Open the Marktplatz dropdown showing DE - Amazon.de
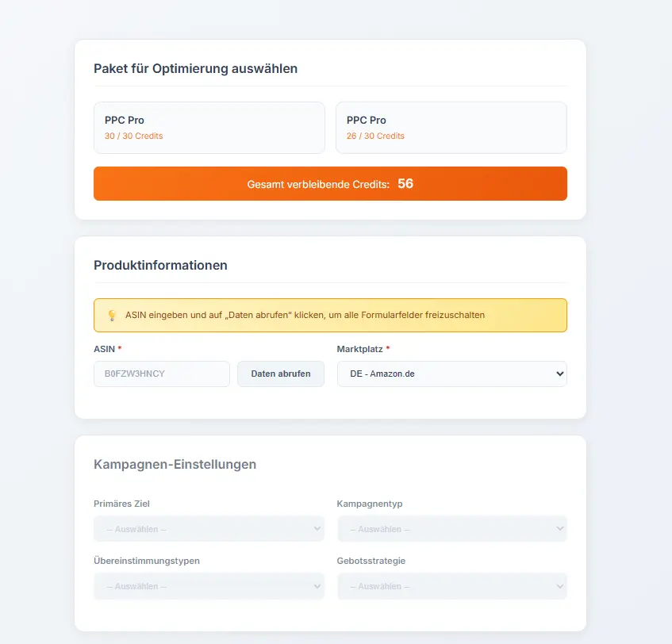The height and width of the screenshot is (644, 672). (x=451, y=374)
